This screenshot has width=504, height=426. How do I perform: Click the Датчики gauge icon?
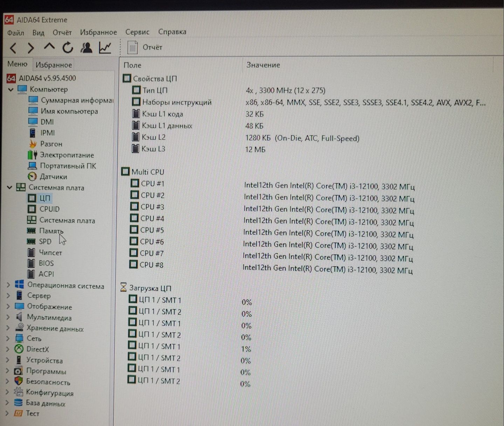(32, 176)
